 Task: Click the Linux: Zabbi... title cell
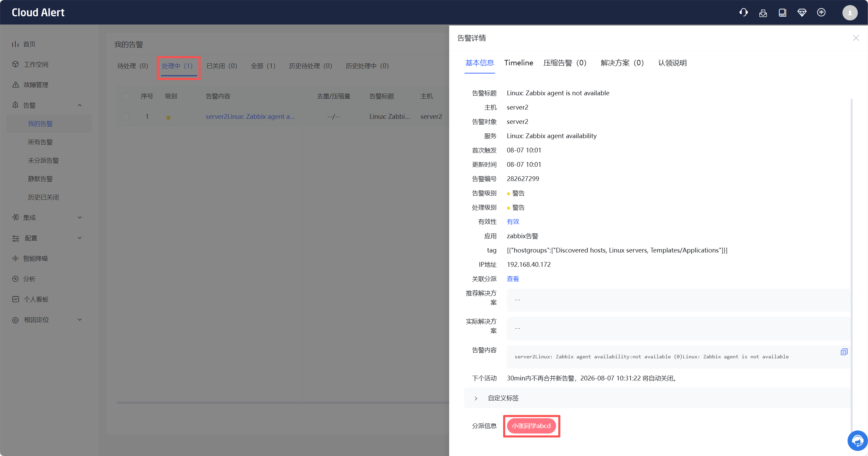coord(389,116)
